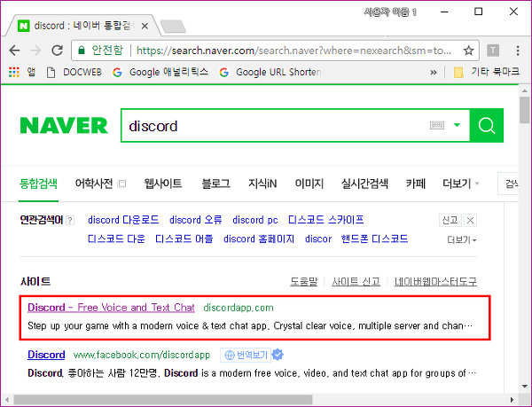Click the NAVER logo

pyautogui.click(x=64, y=126)
